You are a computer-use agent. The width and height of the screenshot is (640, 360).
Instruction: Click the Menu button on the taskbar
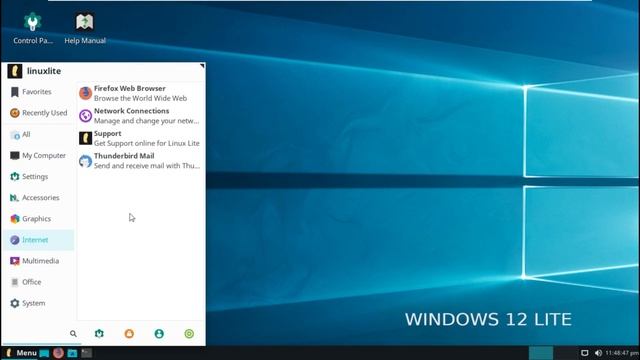tap(20, 353)
